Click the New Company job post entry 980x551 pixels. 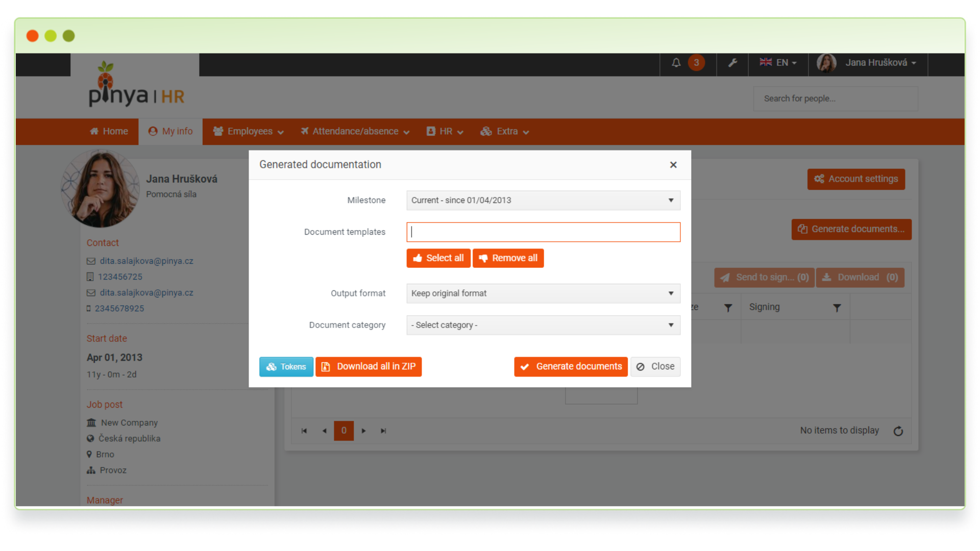pos(129,423)
